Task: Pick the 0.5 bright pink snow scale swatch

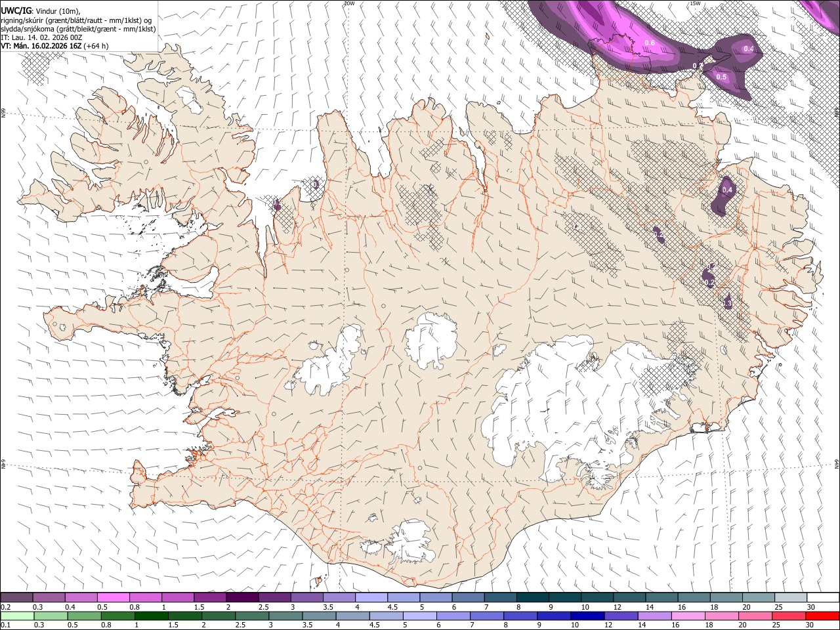Action: (x=113, y=598)
